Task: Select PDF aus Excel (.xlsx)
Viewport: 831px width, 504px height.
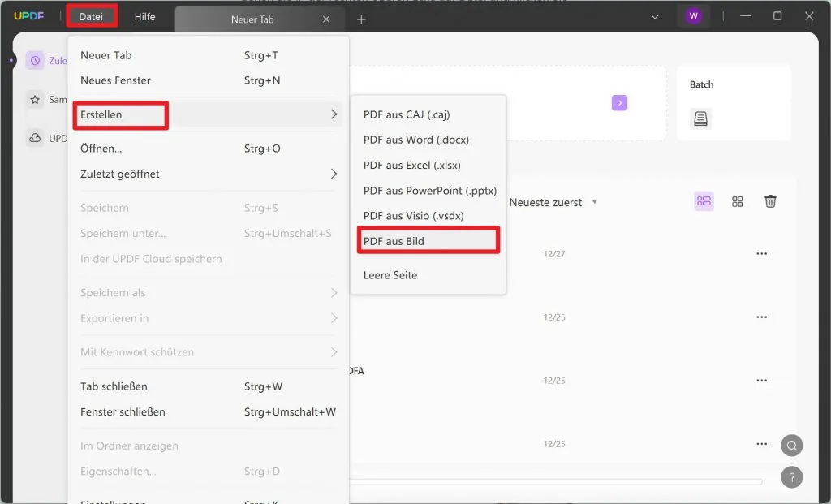Action: [x=428, y=166]
